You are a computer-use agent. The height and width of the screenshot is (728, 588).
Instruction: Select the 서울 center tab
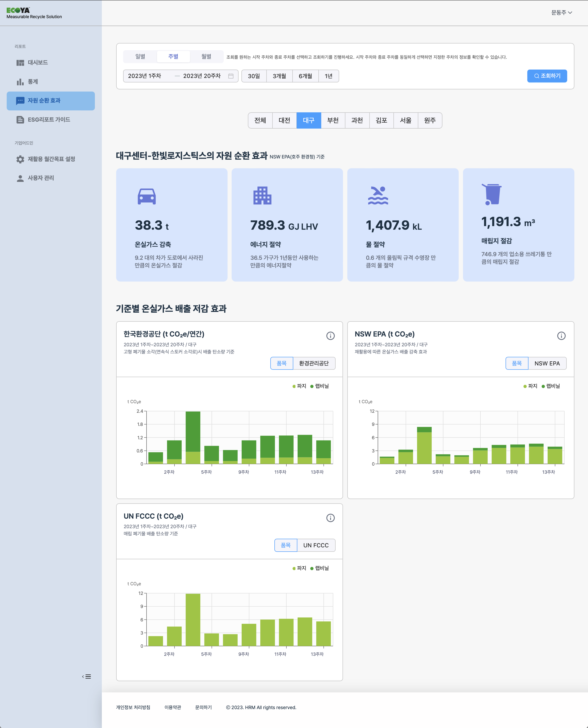(406, 120)
